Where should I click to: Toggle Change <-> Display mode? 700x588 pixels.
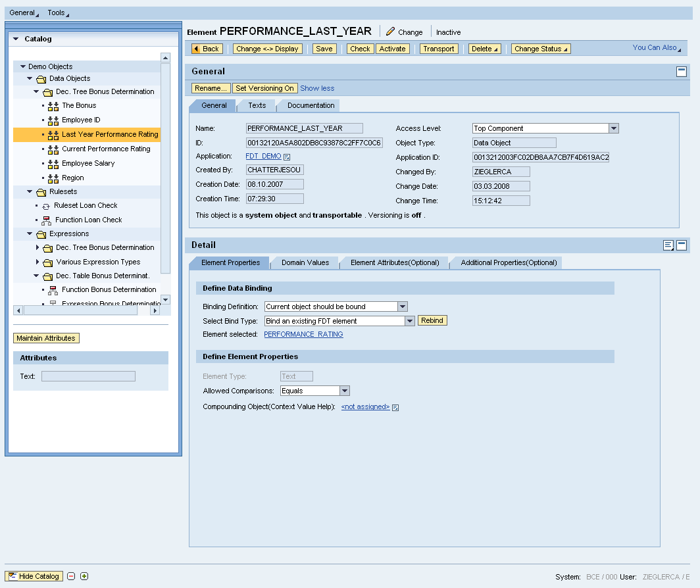tap(267, 49)
